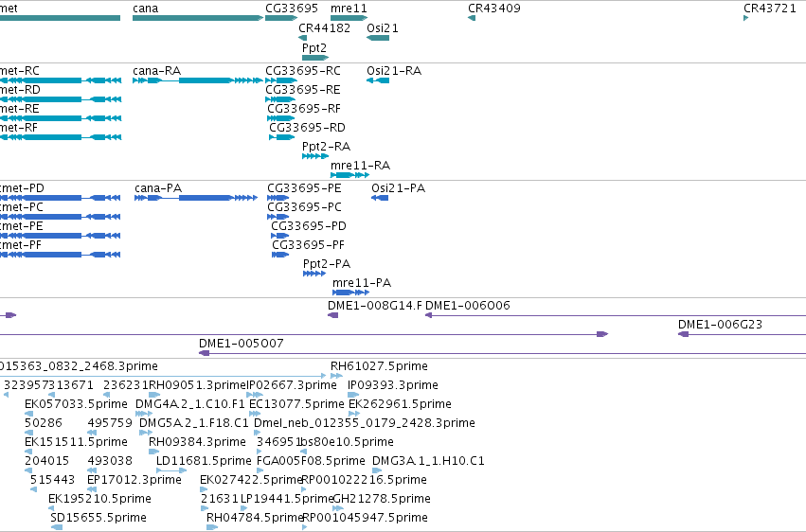Select the DMG3A.1_1.H10.C1 feature label
Screen dimensions: 806x532
[428, 462]
